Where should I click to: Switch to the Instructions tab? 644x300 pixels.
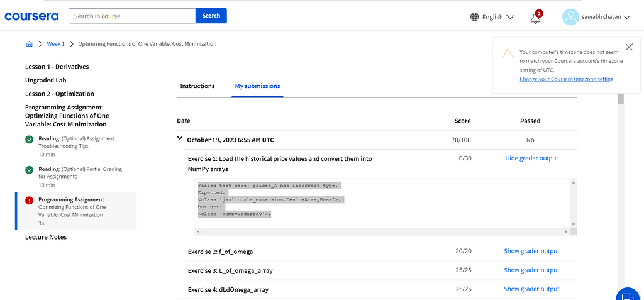(x=197, y=86)
